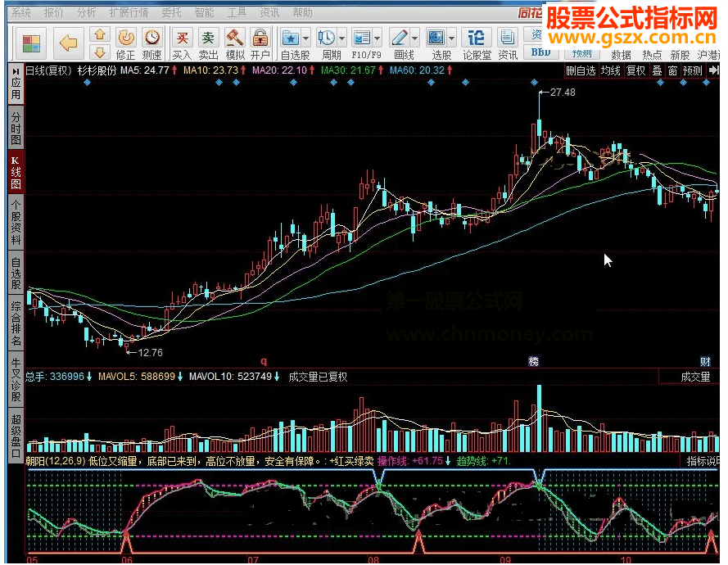This screenshot has height=565, width=728.
Task: Click the 27.48 peak price marker
Action: (x=563, y=93)
